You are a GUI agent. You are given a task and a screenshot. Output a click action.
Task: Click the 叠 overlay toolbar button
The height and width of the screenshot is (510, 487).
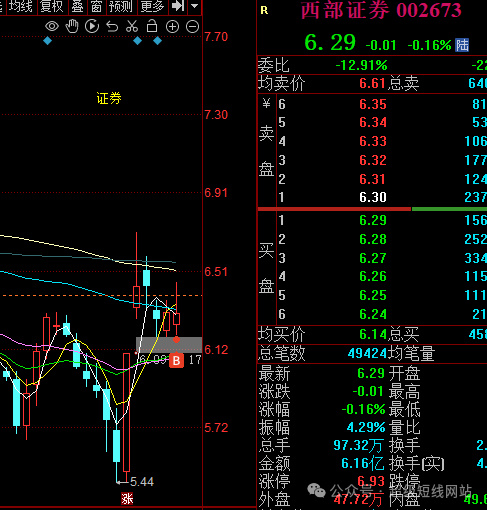(x=77, y=6)
